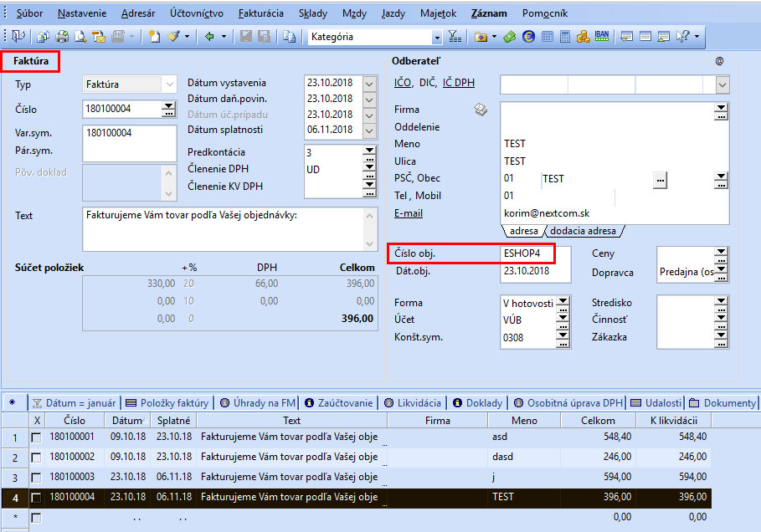Click the printer icon in toolbar
The image size is (761, 532).
tap(62, 36)
